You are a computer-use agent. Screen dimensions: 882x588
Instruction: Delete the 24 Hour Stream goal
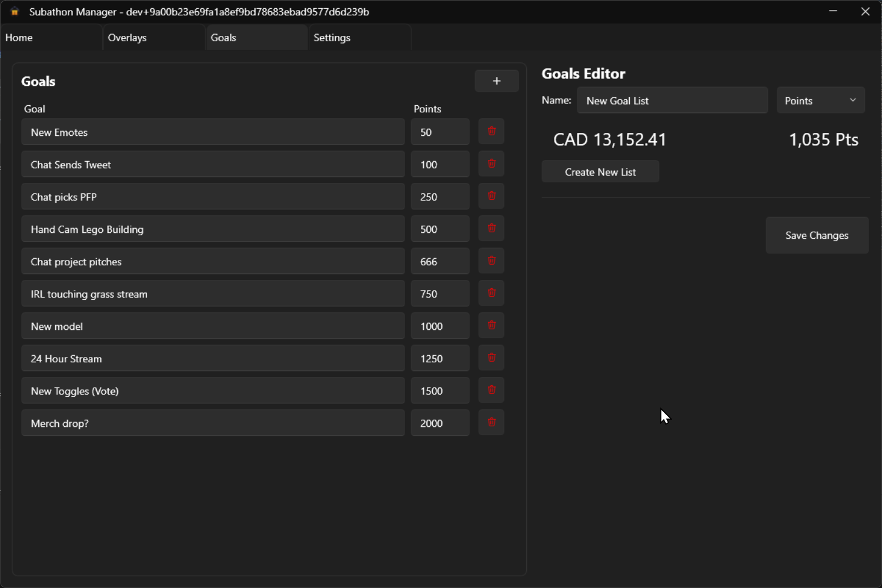(x=491, y=358)
